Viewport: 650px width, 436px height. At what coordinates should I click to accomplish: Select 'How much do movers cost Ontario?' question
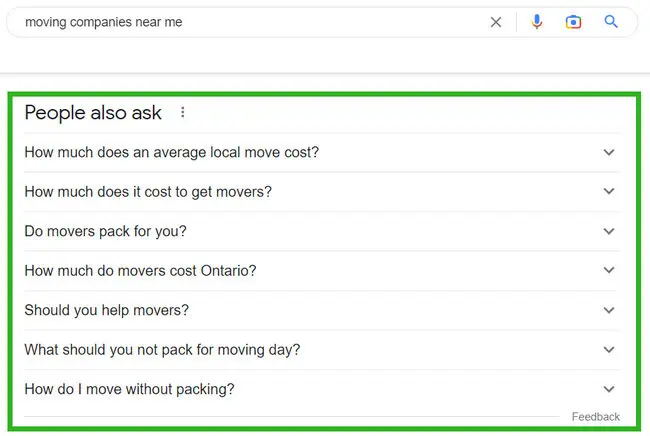140,270
